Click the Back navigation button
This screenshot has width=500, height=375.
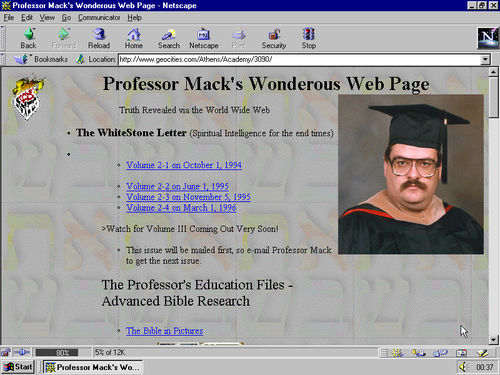(29, 39)
